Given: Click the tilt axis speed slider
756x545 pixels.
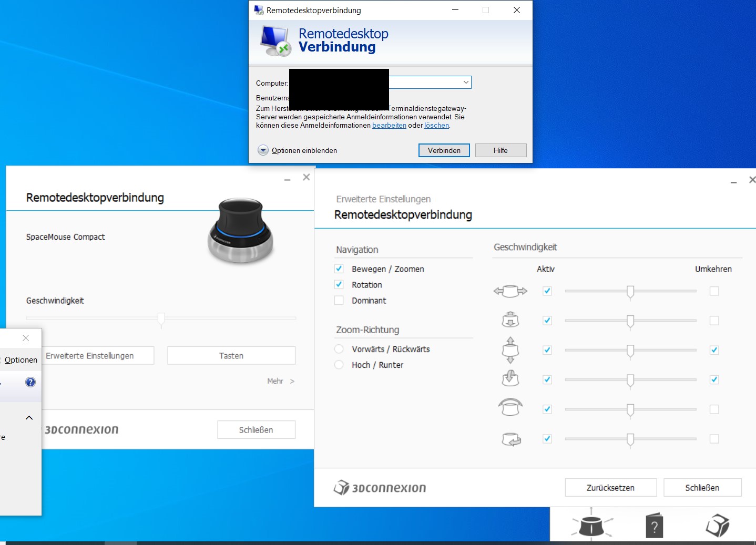Looking at the screenshot, I should (x=630, y=381).
